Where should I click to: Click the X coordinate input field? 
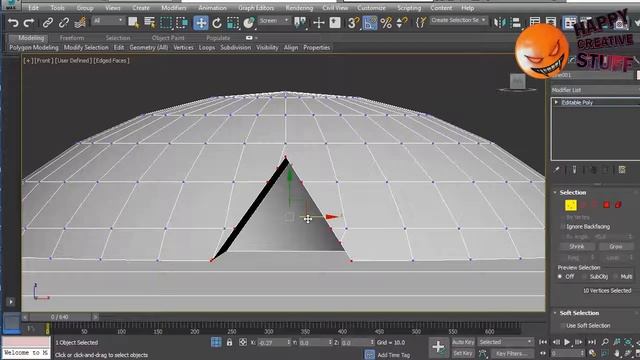[274, 342]
